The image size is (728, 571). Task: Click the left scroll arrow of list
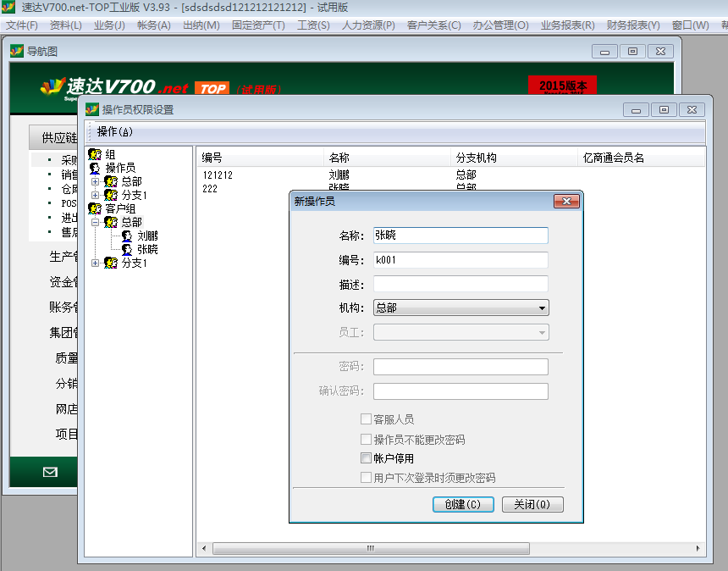204,548
